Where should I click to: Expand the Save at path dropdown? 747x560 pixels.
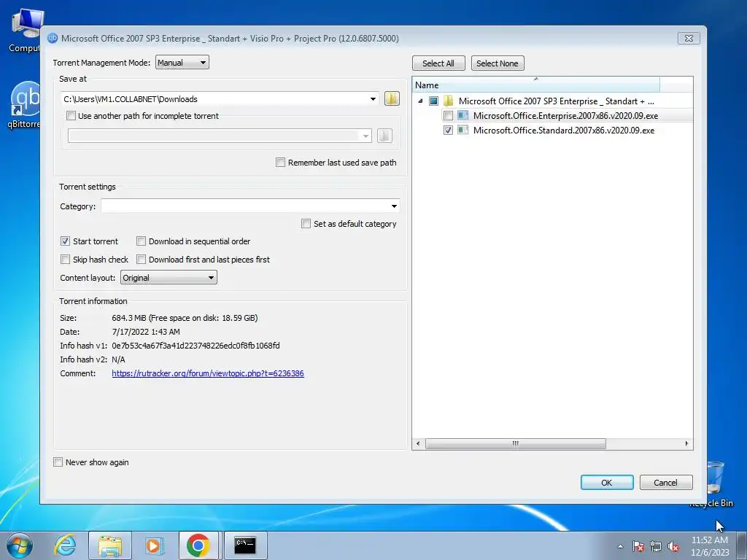tap(373, 99)
